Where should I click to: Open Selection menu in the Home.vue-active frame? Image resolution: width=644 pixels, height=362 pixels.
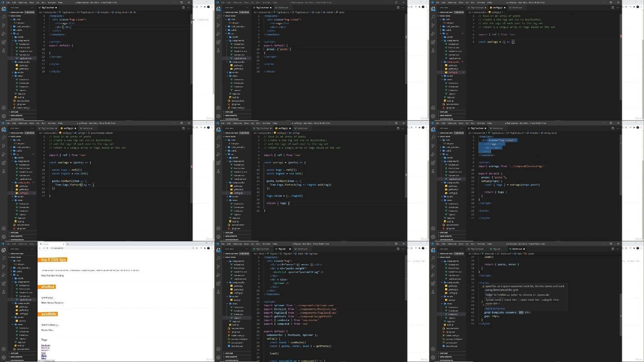tap(452, 244)
